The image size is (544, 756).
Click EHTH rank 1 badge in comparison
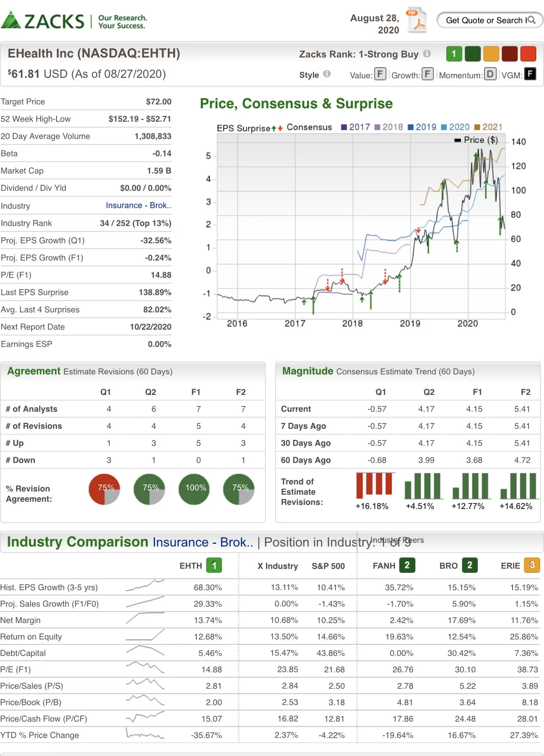coord(214,565)
